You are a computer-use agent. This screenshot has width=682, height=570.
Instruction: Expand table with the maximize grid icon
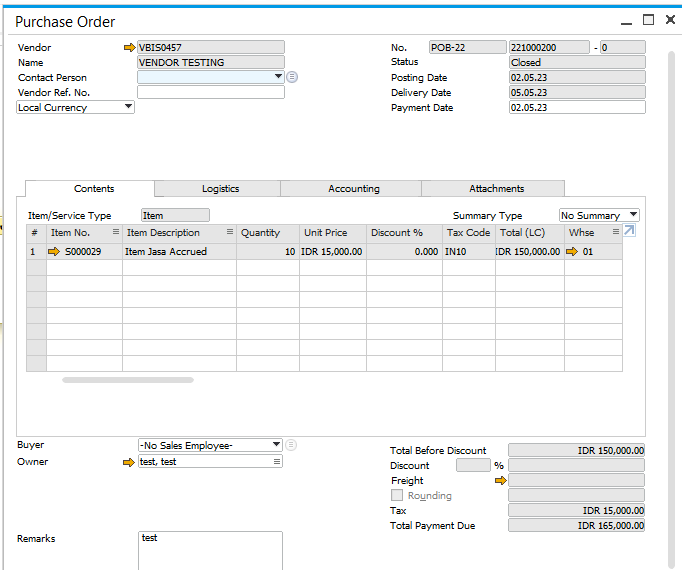(x=629, y=230)
